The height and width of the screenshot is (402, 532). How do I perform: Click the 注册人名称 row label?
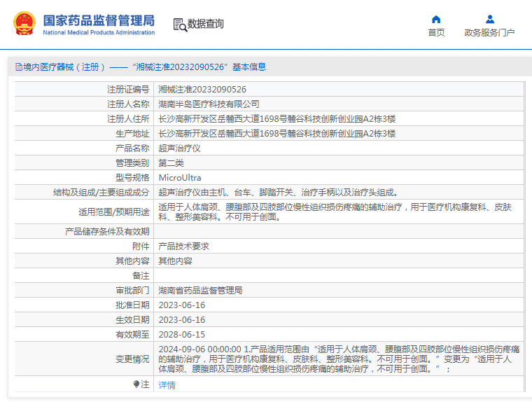pos(128,104)
